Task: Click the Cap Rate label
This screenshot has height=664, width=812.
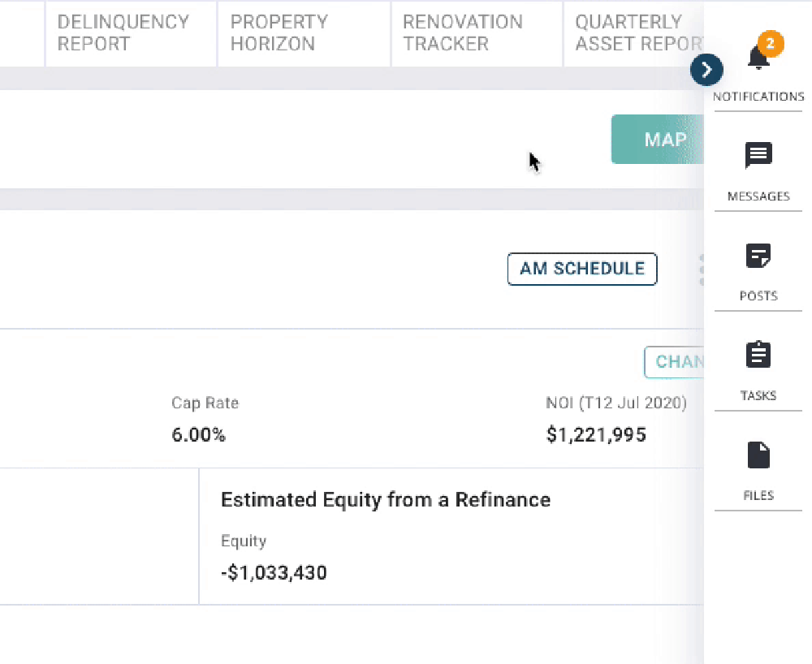Action: [205, 403]
